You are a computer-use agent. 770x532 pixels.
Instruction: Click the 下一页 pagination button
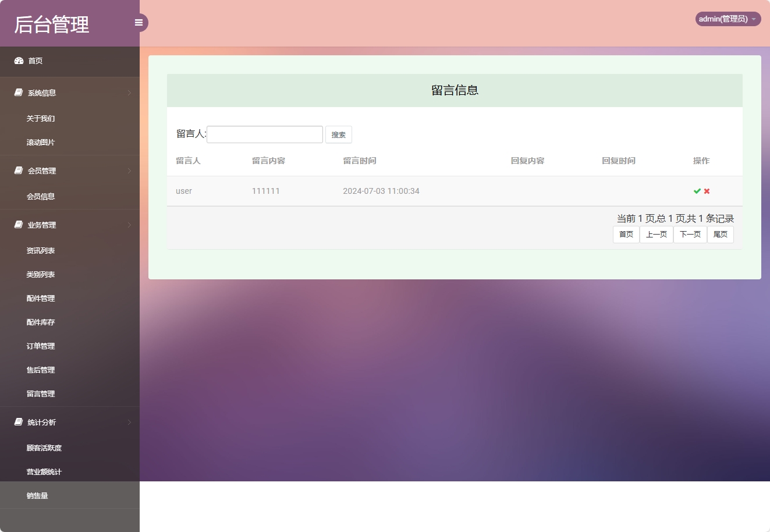tap(690, 234)
